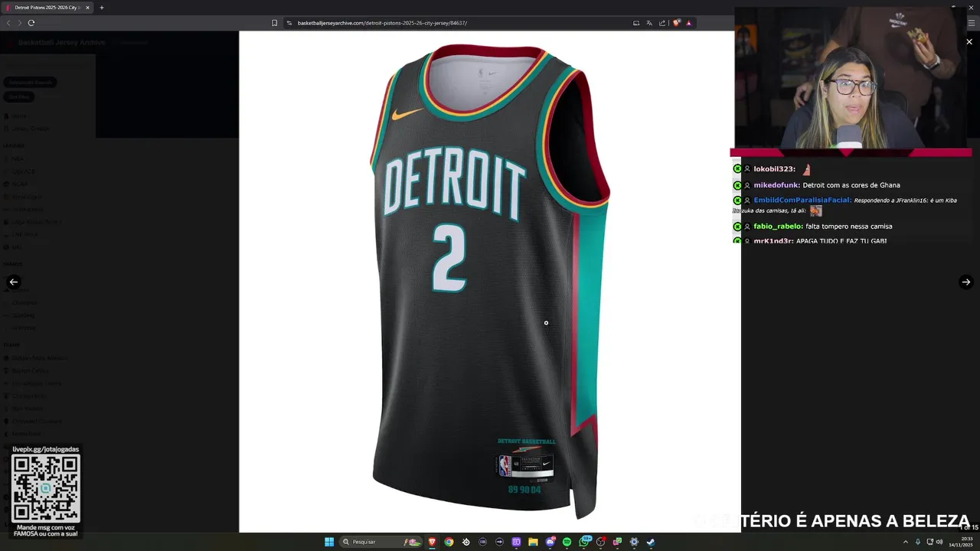
Task: Open File Explorer folder from taskbar
Action: [x=533, y=542]
